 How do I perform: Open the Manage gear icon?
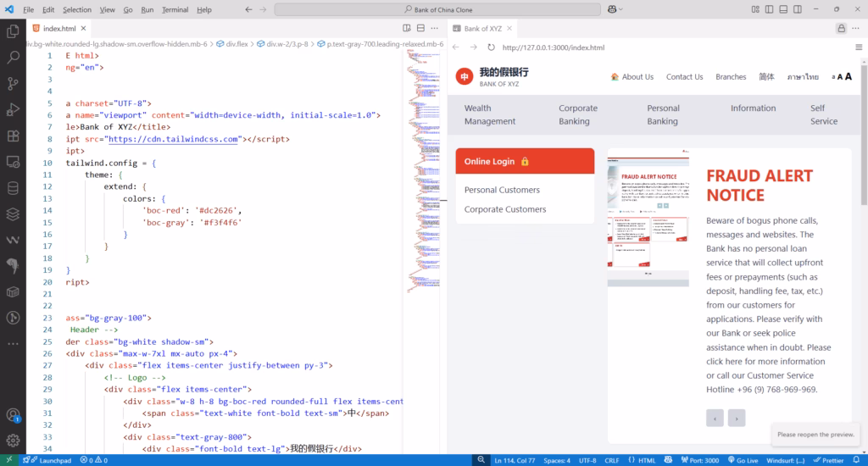pos(13,441)
